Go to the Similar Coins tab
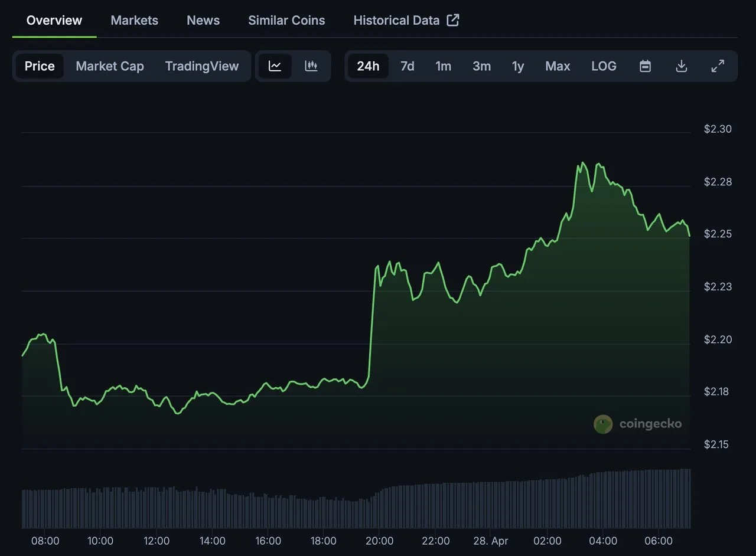 click(286, 20)
